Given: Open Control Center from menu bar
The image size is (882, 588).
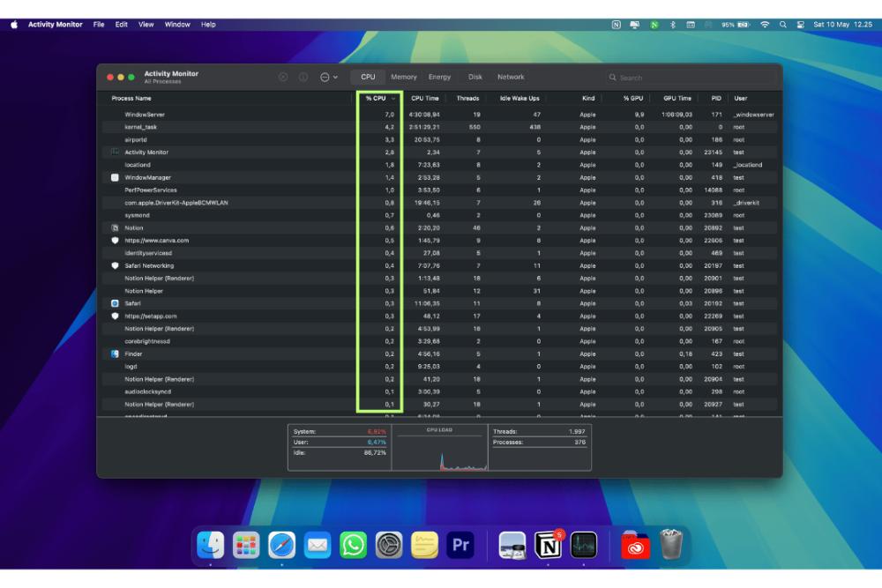Looking at the screenshot, I should click(801, 25).
